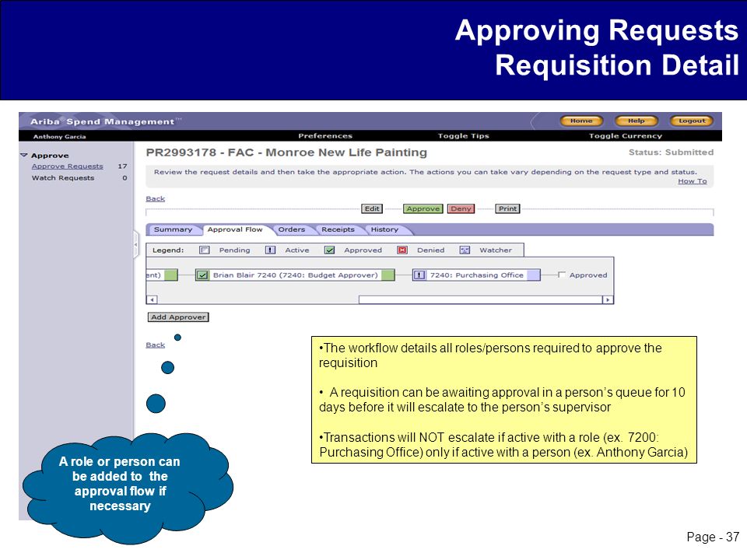Viewport: 747px width, 560px height.
Task: Open the History tab
Action: 384,229
